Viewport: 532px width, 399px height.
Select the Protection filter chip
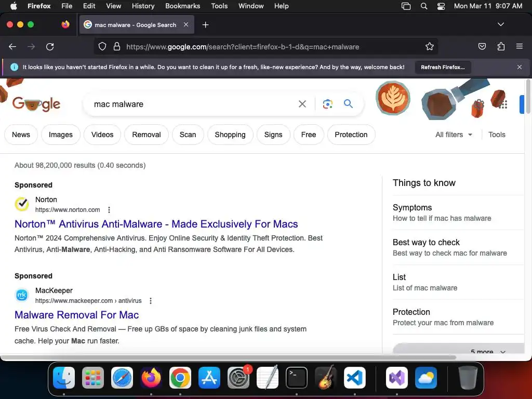click(x=351, y=135)
